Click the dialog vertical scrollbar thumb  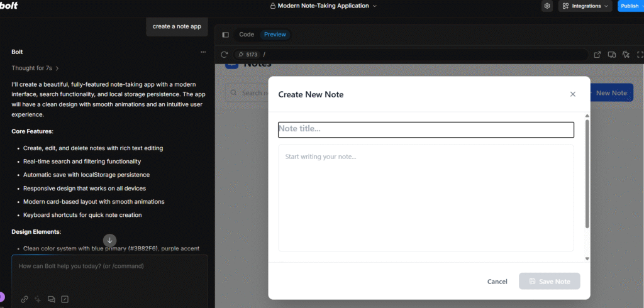pyautogui.click(x=587, y=173)
